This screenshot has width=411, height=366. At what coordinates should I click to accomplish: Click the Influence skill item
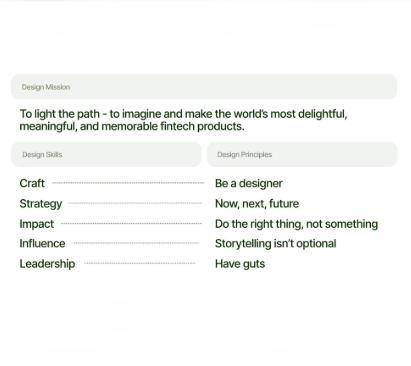coord(42,243)
